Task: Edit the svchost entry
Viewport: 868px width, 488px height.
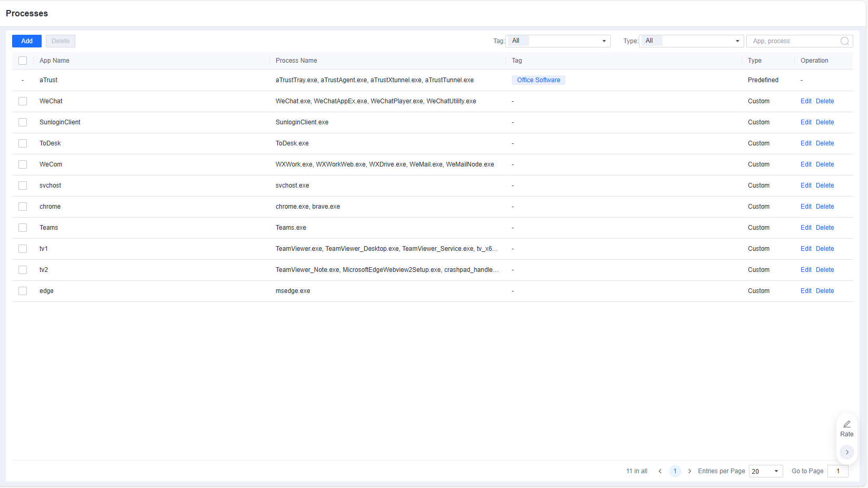Action: click(806, 186)
